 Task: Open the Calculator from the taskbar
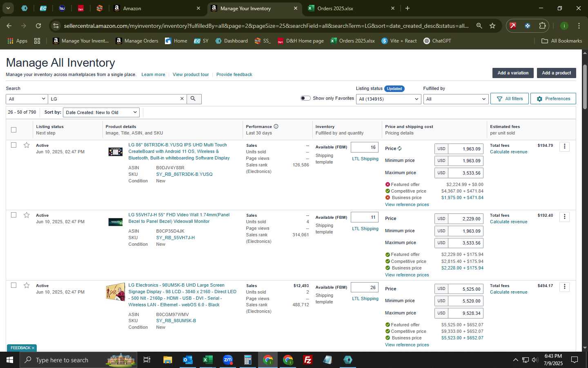[x=247, y=360]
